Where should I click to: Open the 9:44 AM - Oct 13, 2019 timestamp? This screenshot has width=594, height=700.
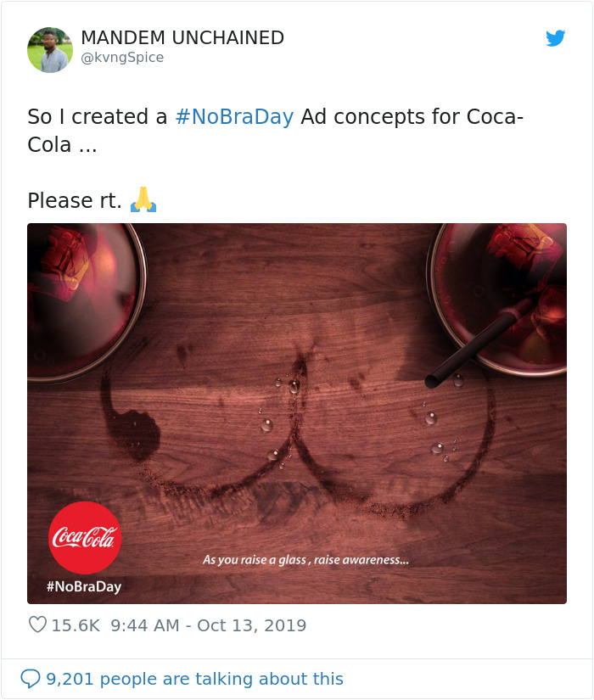208,625
